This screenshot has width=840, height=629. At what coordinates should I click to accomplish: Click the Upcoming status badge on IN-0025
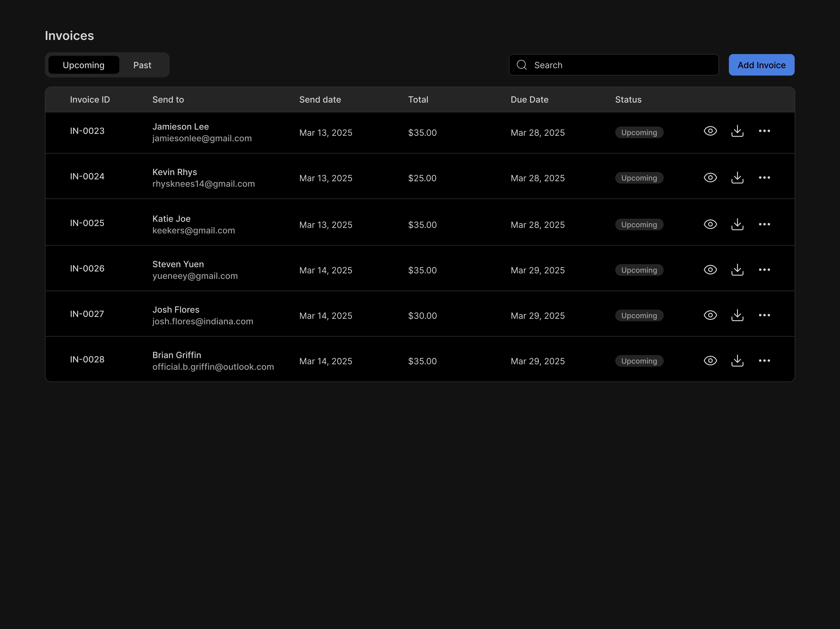click(639, 224)
